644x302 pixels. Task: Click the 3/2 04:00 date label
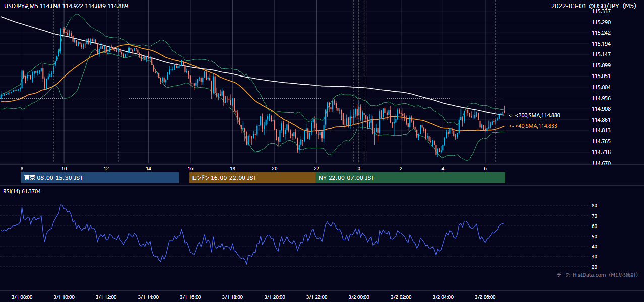click(x=443, y=297)
